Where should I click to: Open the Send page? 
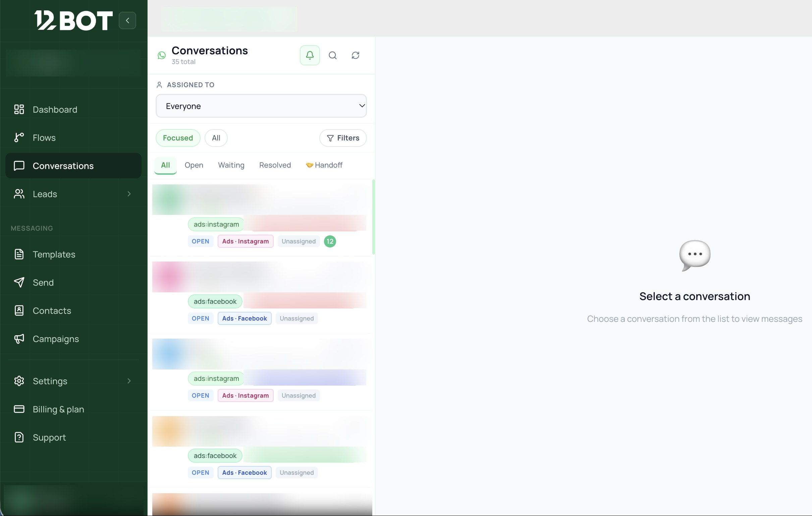click(x=73, y=282)
